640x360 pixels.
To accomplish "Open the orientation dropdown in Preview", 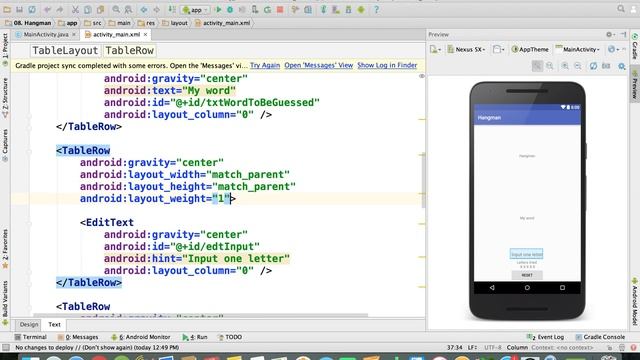I will (x=498, y=49).
